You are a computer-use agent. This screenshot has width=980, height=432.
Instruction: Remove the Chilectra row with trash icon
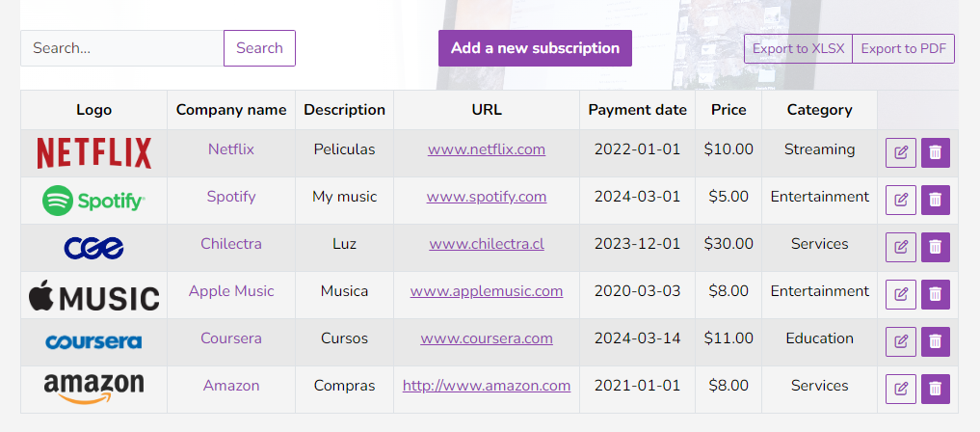(935, 248)
